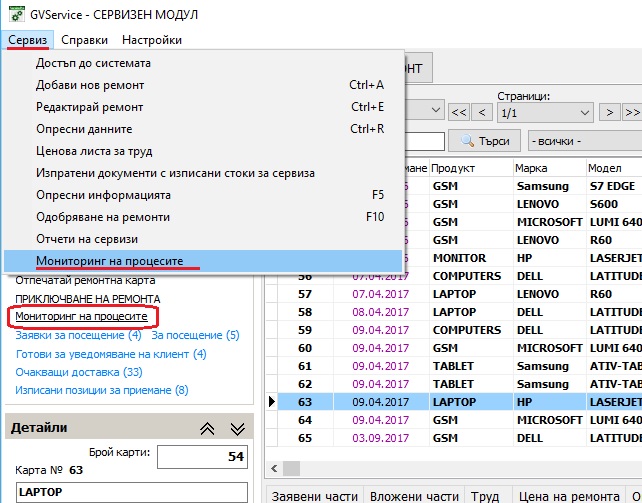Click S7 EDGE model cell
The image size is (642, 503).
[614, 186]
